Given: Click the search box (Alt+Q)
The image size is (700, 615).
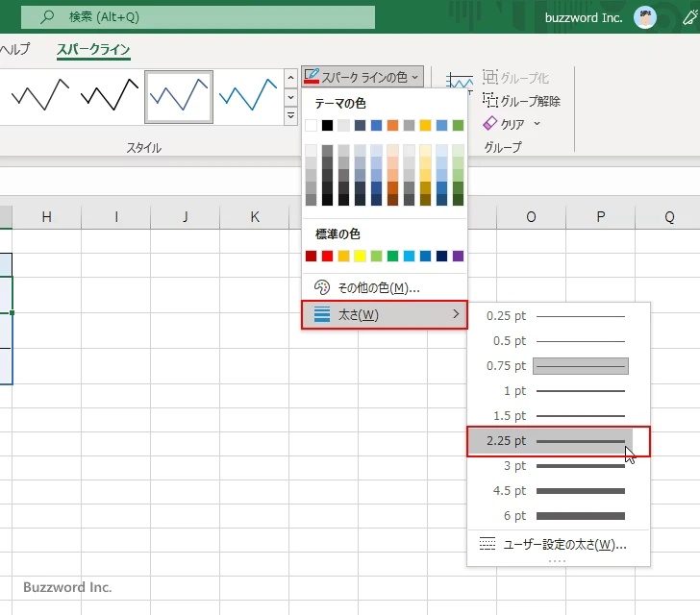Looking at the screenshot, I should (198, 17).
